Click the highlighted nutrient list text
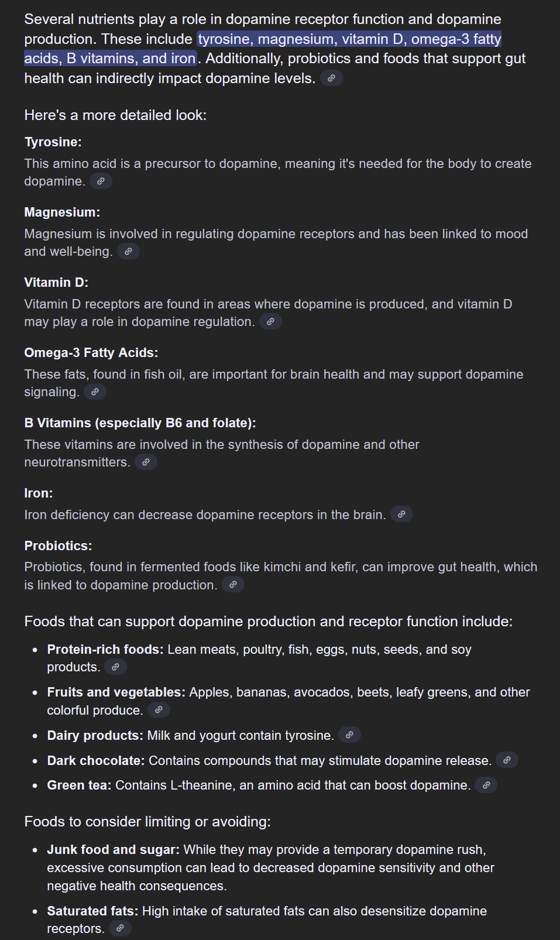The width and height of the screenshot is (560, 940). 349,40
